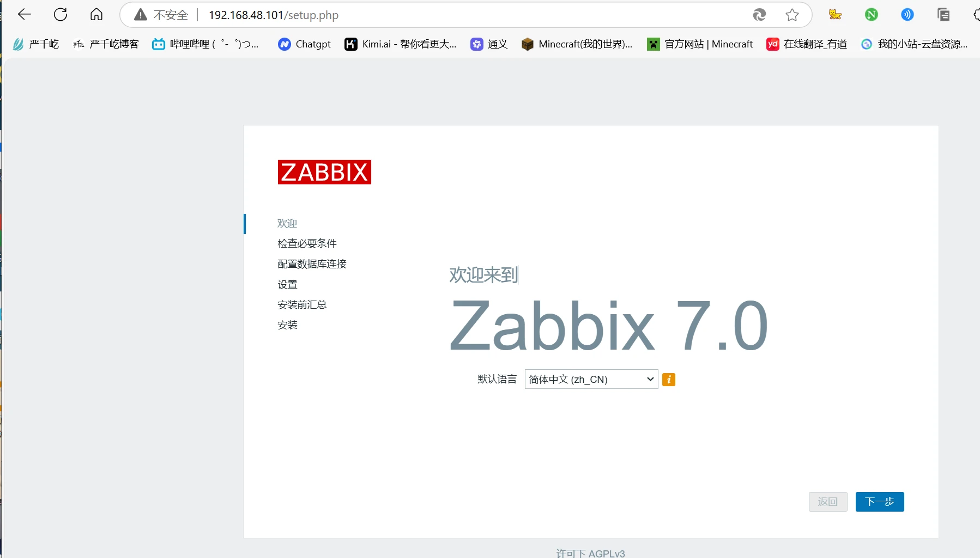Click the 返回 back button
This screenshot has width=980, height=558.
tap(827, 502)
